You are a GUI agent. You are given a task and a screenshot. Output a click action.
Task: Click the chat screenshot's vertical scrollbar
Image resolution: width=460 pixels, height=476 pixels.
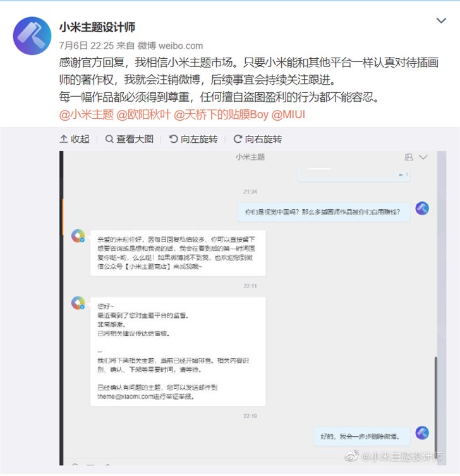pyautogui.click(x=436, y=405)
